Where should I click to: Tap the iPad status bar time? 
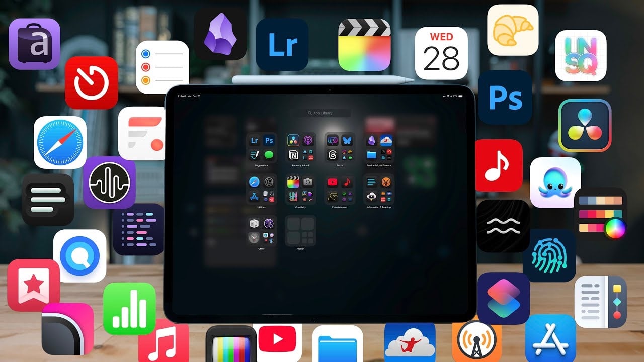(182, 96)
